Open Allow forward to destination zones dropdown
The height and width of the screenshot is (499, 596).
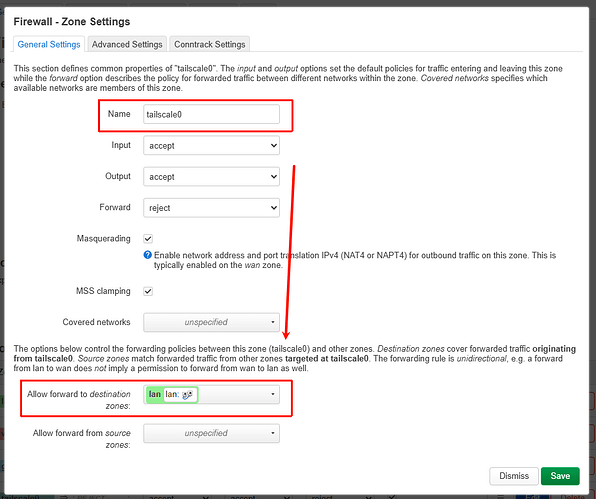pos(211,394)
